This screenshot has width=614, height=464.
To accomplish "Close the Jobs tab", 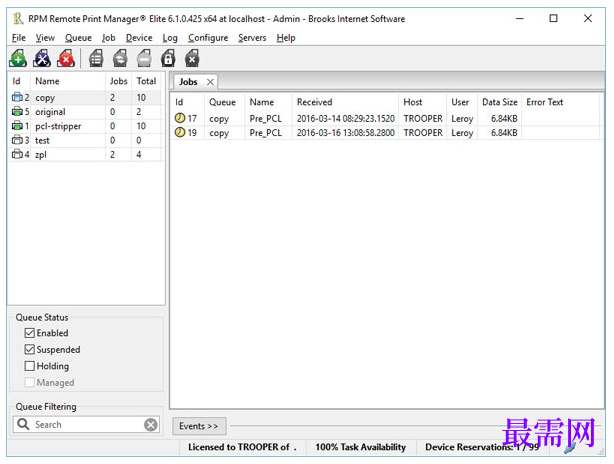I will click(210, 82).
